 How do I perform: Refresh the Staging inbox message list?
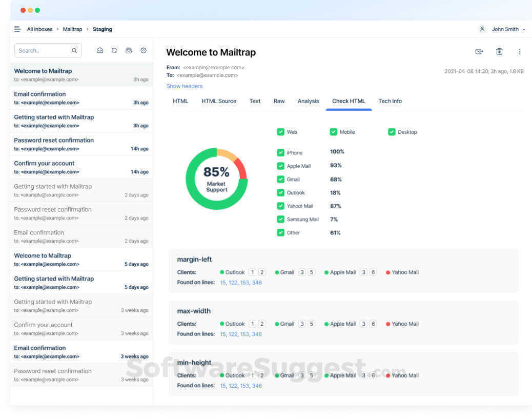coord(114,50)
